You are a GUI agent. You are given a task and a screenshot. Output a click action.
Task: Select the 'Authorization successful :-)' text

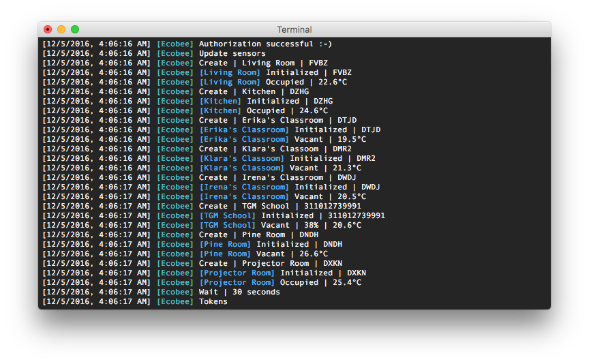click(x=266, y=44)
